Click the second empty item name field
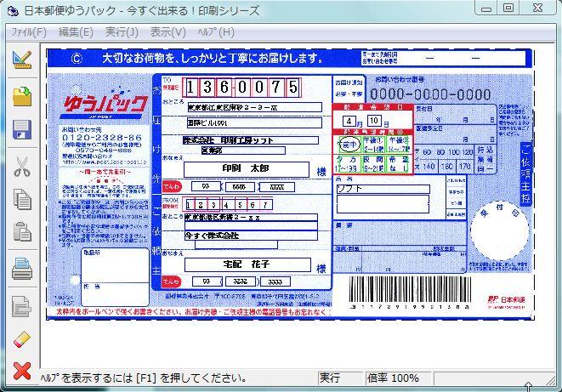 tap(383, 204)
